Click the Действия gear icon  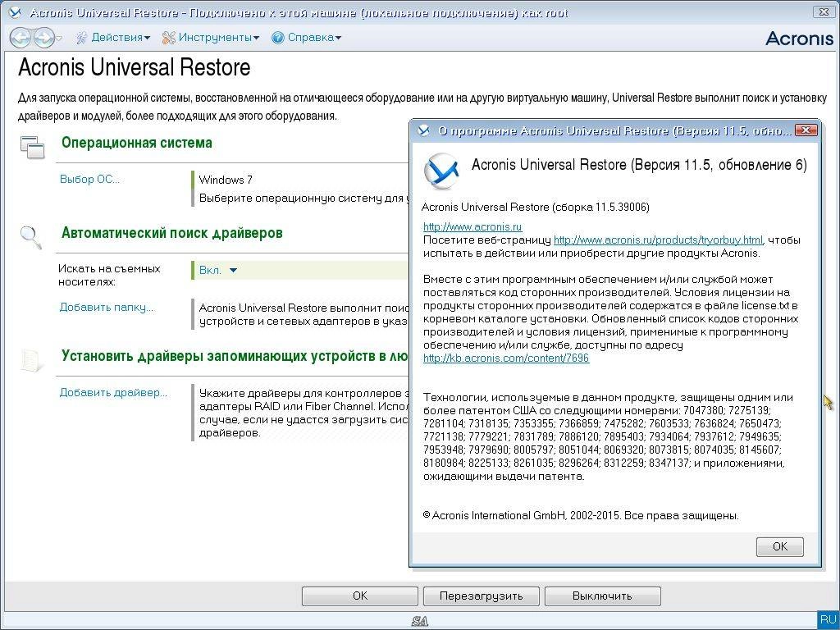(x=81, y=38)
